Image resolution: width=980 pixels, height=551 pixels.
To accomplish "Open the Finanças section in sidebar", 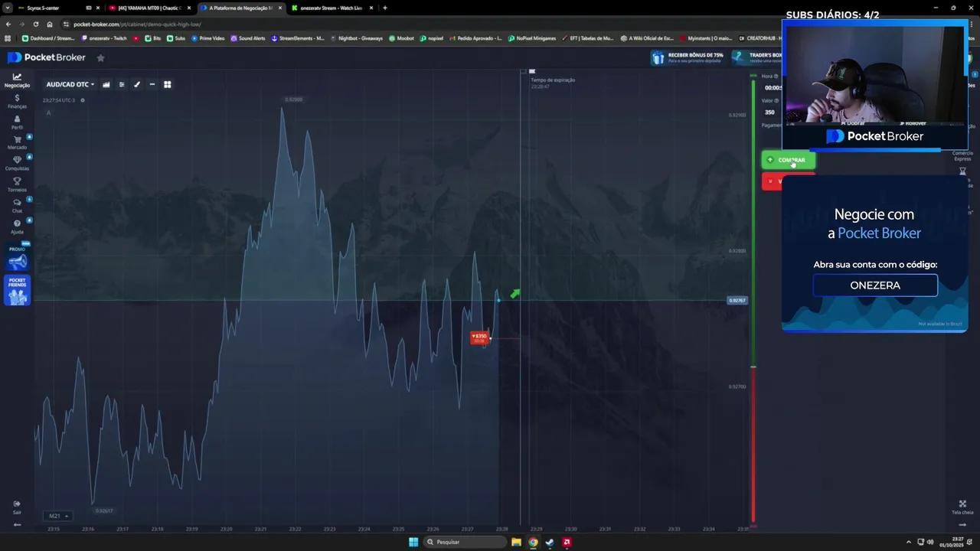I will (x=17, y=102).
